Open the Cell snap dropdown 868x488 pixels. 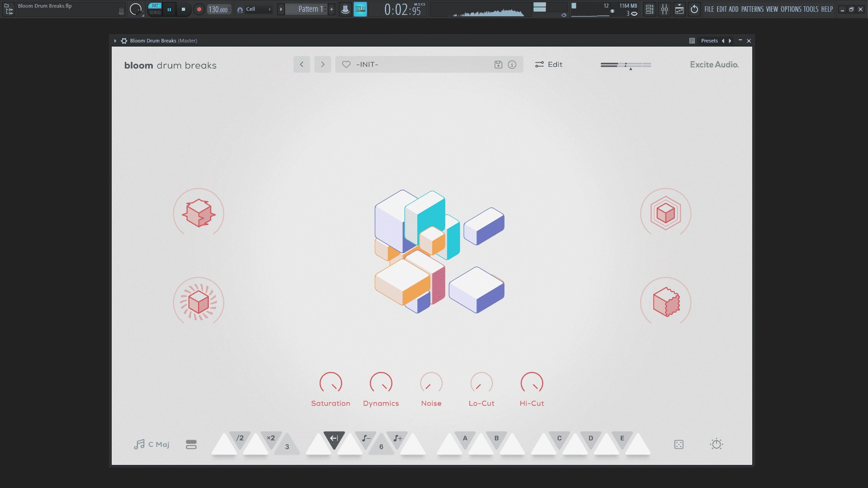258,9
